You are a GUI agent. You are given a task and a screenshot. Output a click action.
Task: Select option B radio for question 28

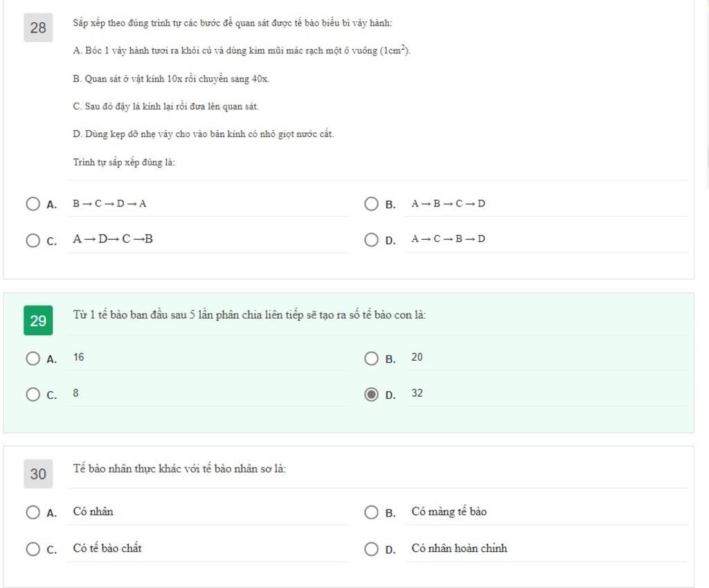click(371, 204)
